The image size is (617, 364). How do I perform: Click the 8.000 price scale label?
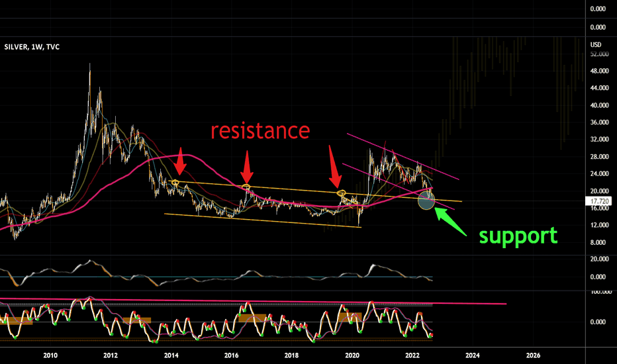tap(598, 242)
